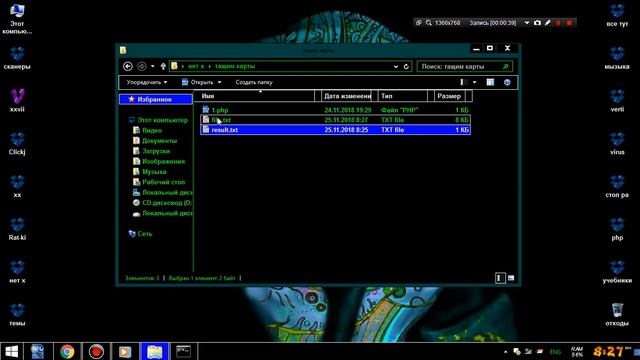This screenshot has height=360, width=640.
Task: Click 'Создать папку' button
Action: [254, 82]
